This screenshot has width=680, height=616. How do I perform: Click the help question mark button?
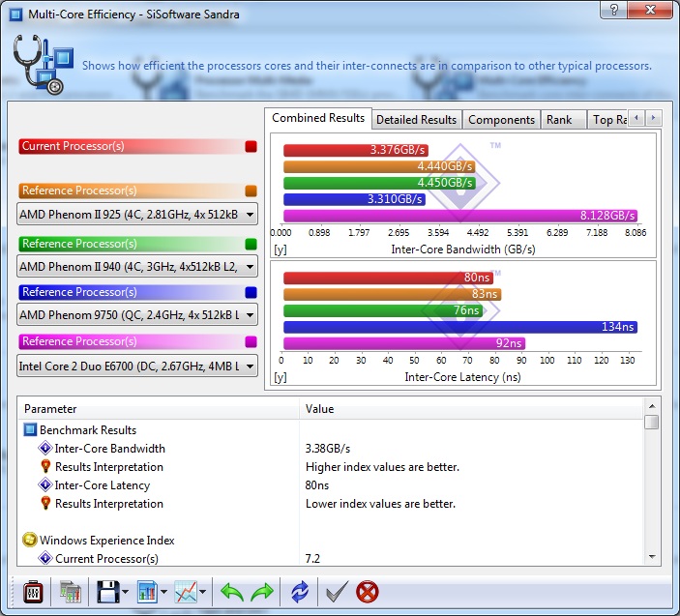[613, 10]
